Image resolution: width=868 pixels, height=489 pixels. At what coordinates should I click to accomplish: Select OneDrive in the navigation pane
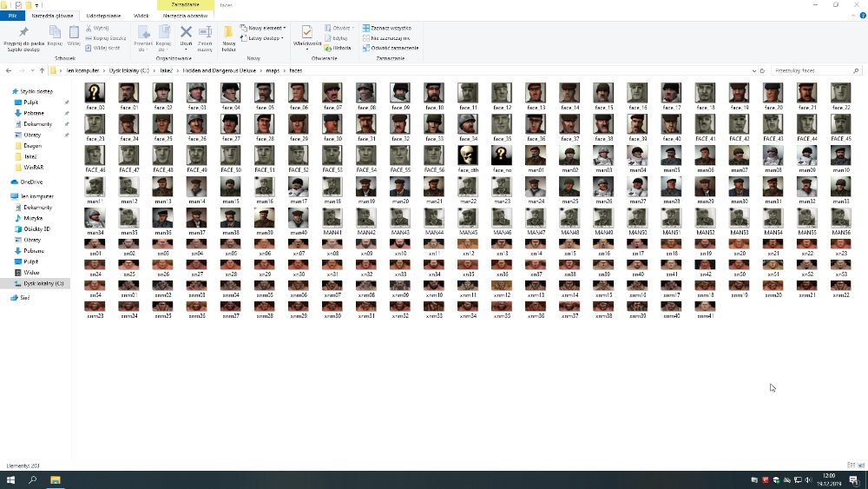[x=30, y=182]
